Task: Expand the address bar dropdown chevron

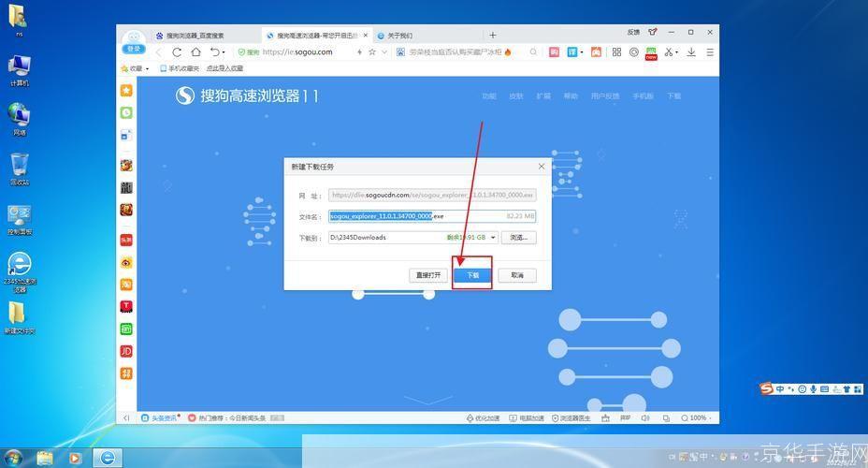Action: tap(384, 52)
